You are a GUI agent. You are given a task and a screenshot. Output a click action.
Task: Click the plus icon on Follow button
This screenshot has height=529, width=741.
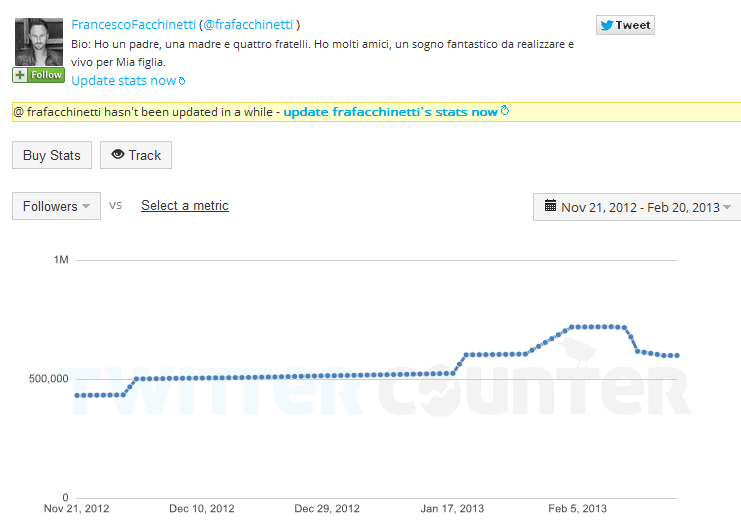pyautogui.click(x=20, y=75)
